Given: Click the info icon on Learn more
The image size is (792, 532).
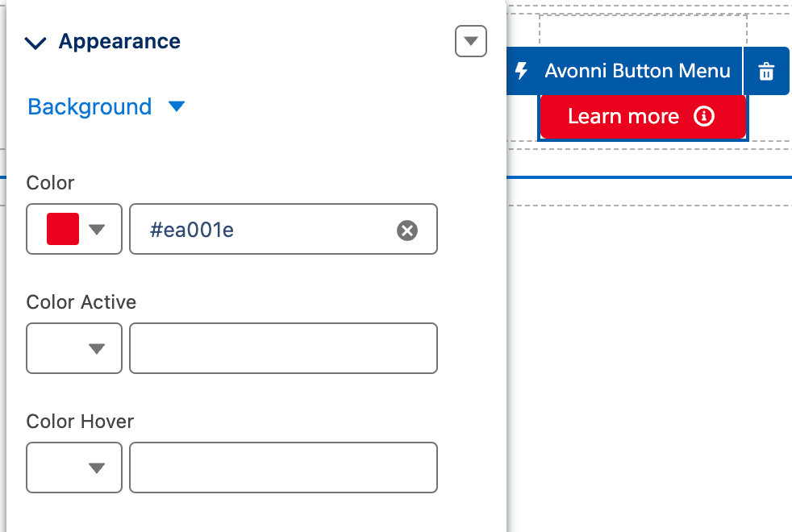Looking at the screenshot, I should pyautogui.click(x=704, y=117).
